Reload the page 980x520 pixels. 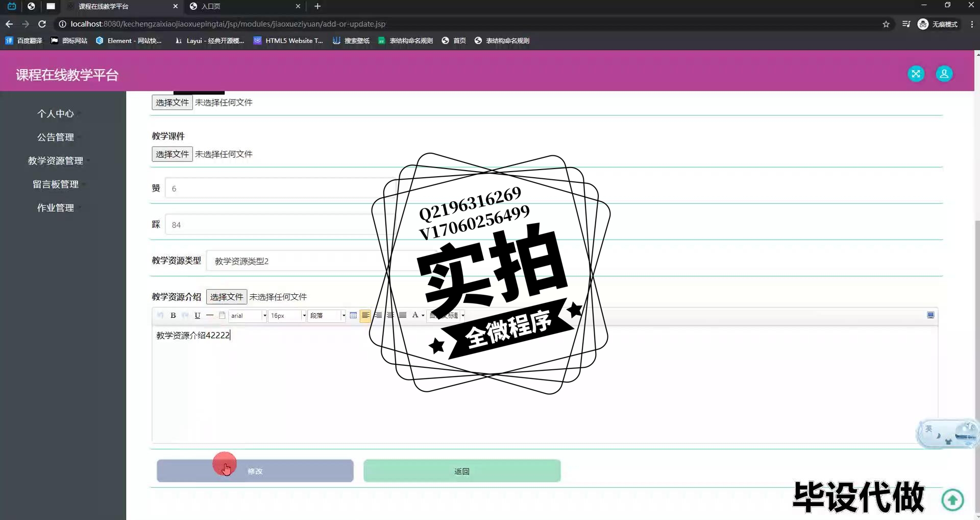pos(42,24)
